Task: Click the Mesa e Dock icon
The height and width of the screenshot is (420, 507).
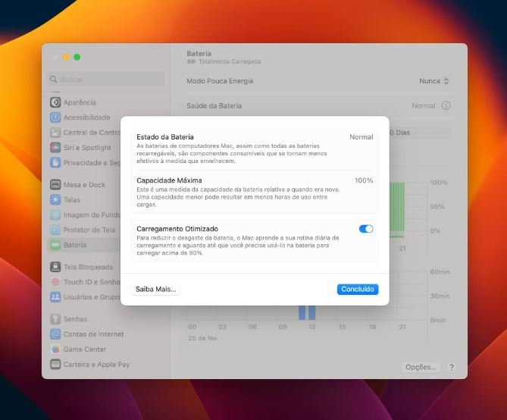Action: coord(55,185)
